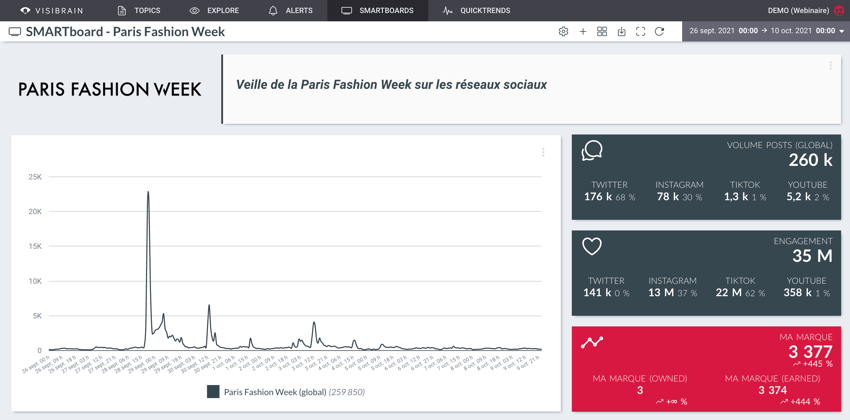Click Ma Marque (Owned) value 3
Viewport: 850px width, 420px height.
pyautogui.click(x=640, y=390)
